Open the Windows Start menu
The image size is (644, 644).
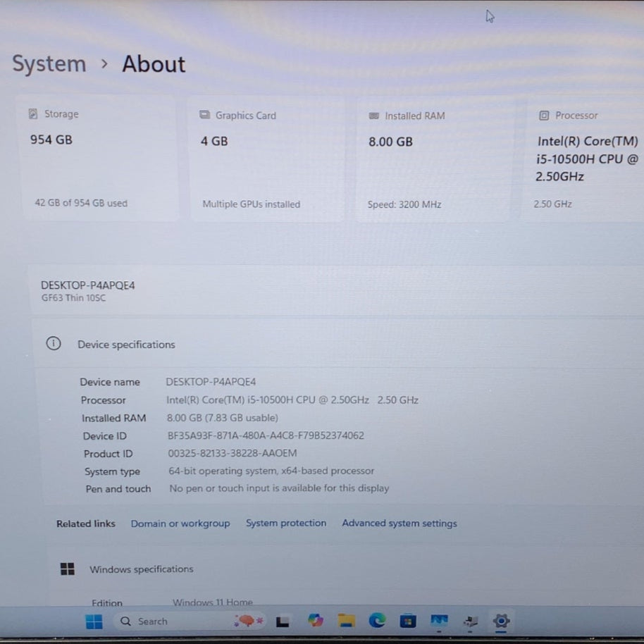pos(94,621)
